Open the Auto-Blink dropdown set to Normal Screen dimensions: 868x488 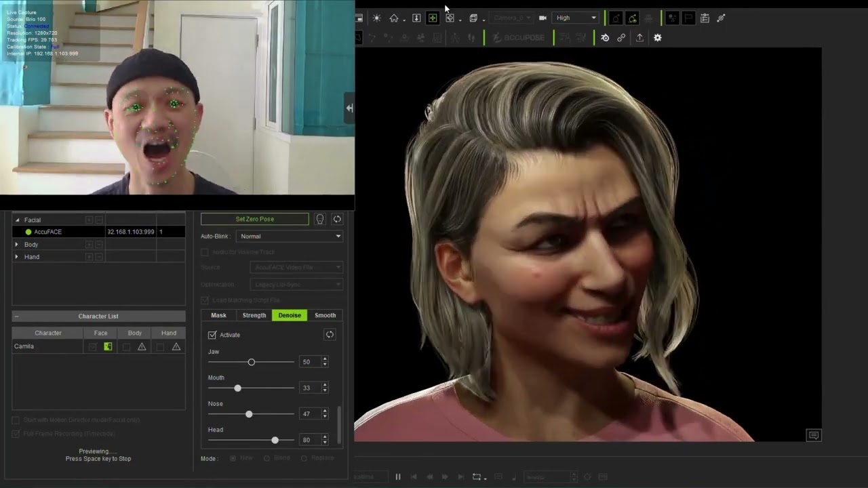tap(290, 237)
